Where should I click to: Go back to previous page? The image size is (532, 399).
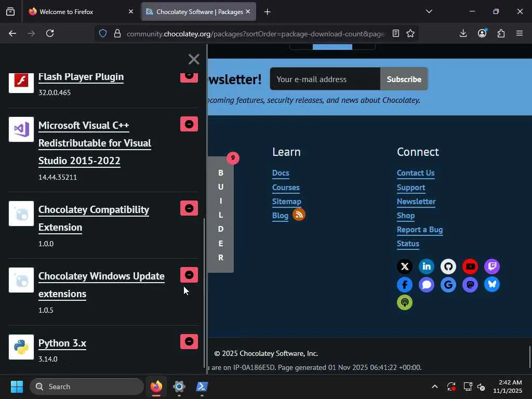point(12,33)
